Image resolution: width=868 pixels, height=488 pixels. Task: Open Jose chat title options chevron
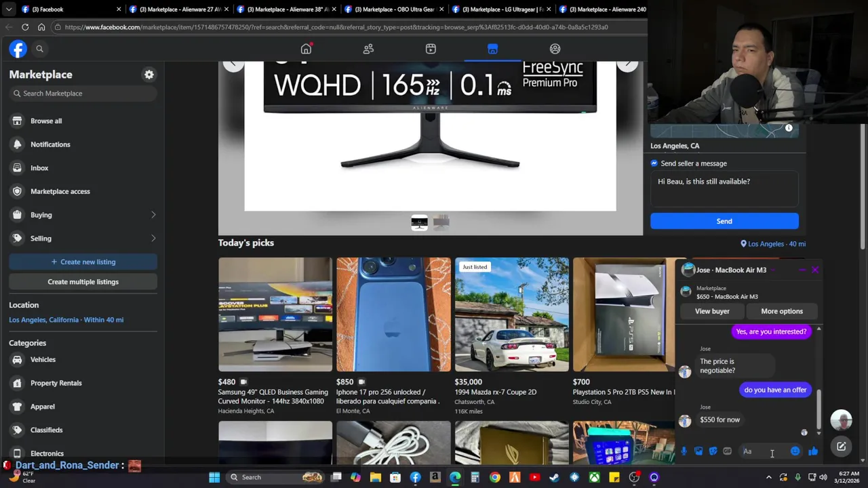coord(772,270)
